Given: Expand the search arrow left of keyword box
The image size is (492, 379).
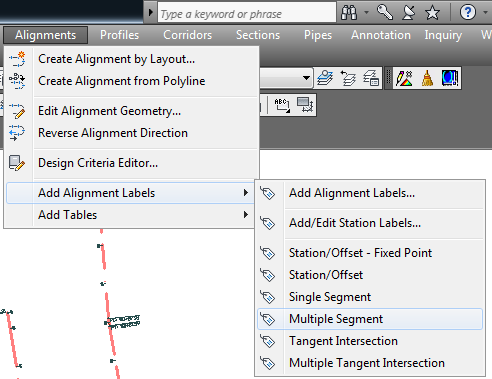Looking at the screenshot, I should point(151,13).
